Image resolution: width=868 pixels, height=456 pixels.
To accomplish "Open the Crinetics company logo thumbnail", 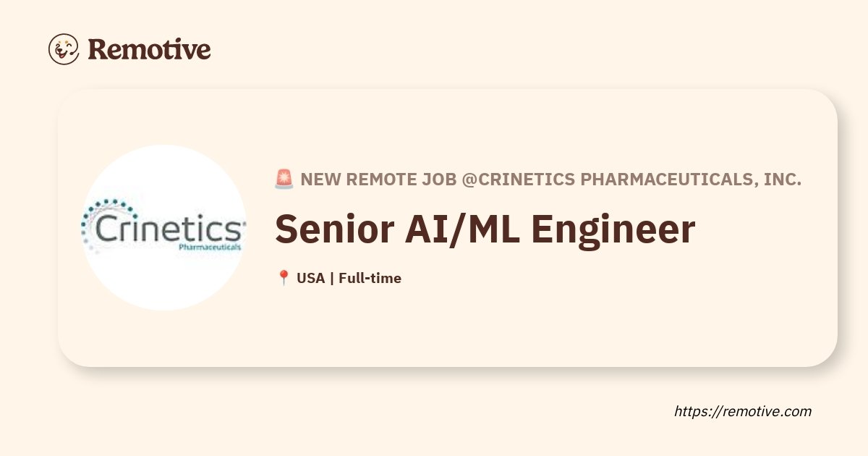I will pyautogui.click(x=163, y=227).
